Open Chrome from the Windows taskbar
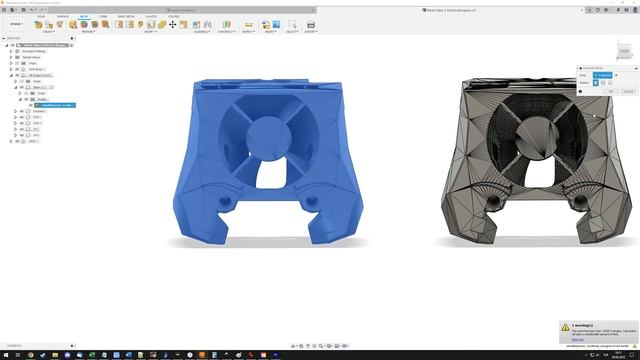Image resolution: width=640 pixels, height=360 pixels. click(31, 355)
